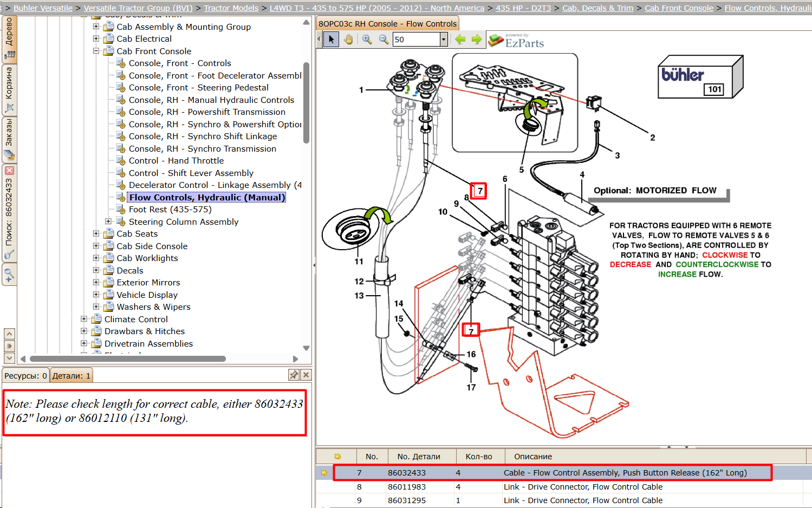Expand the Cab Side Console node
The image size is (812, 508).
click(96, 246)
